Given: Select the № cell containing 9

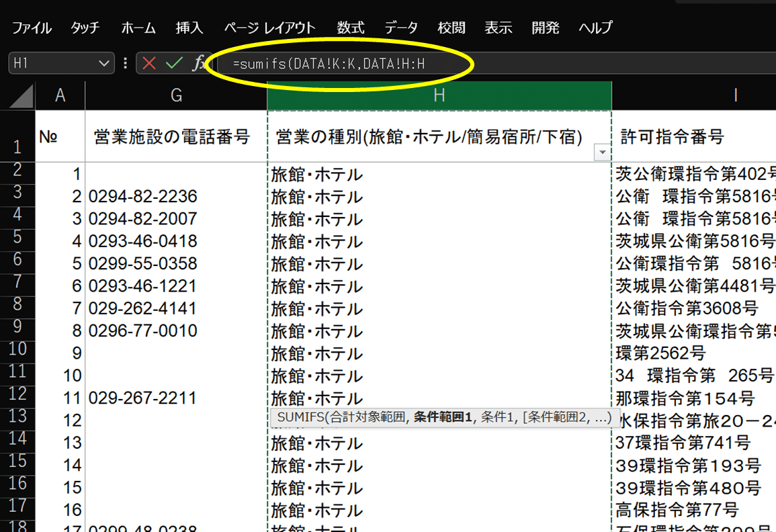Looking at the screenshot, I should click(60, 353).
